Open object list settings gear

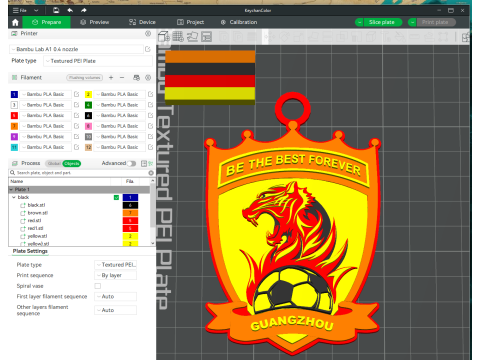[x=151, y=173]
